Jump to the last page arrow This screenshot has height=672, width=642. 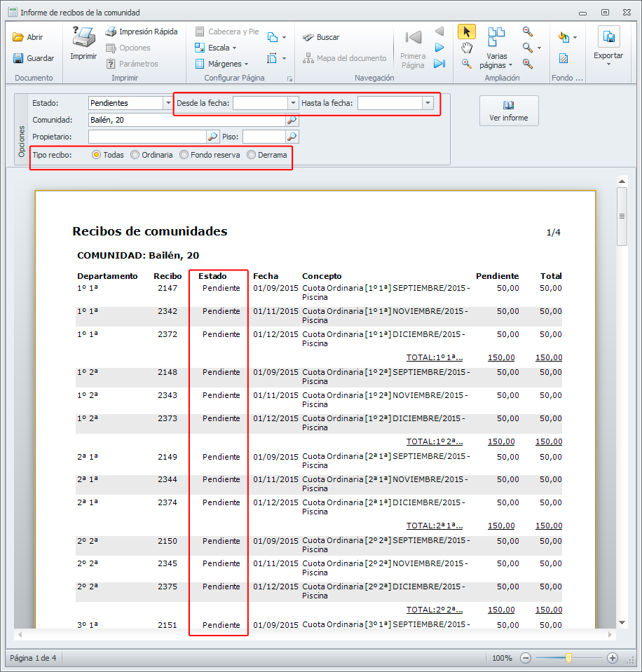click(x=439, y=64)
